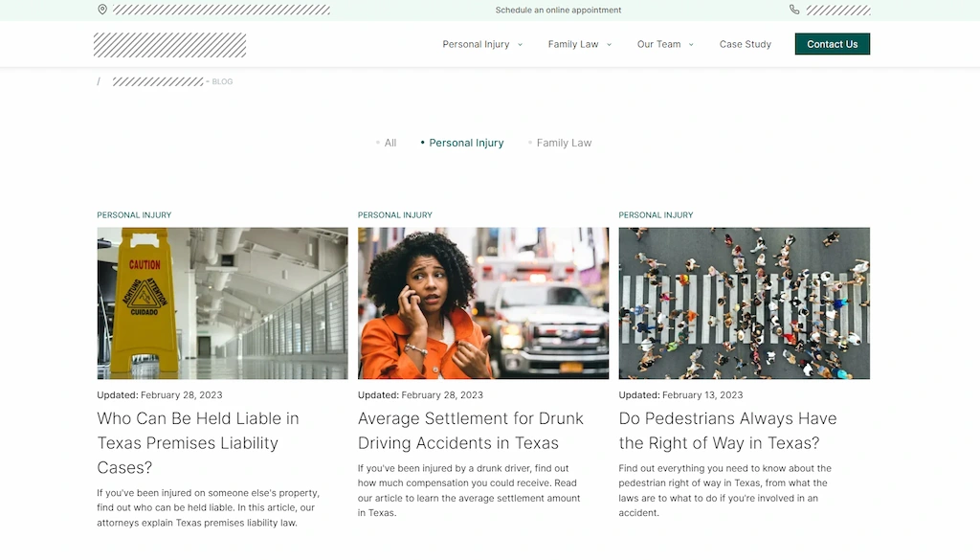Click the firm logo in the header

click(x=169, y=44)
